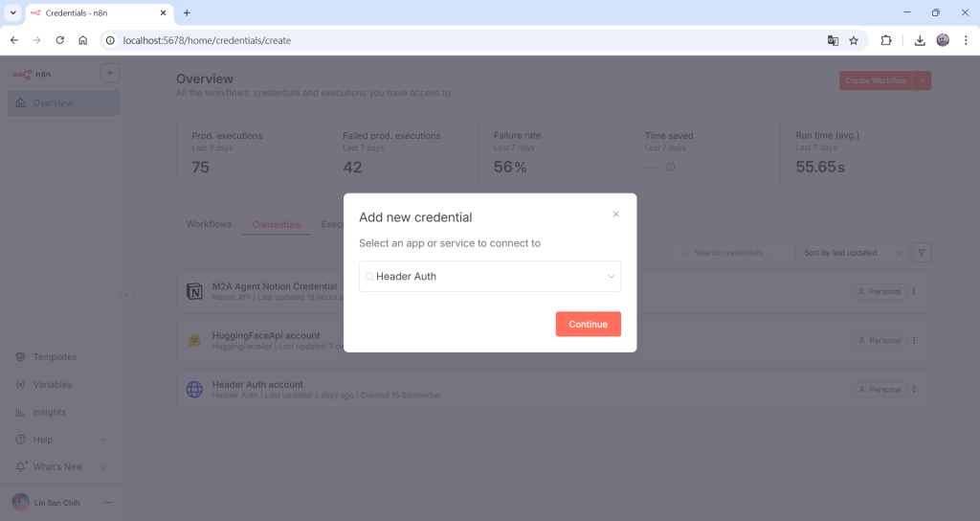Click the globe icon for Header Auth account
Viewport: 980px width, 521px height.
point(194,389)
